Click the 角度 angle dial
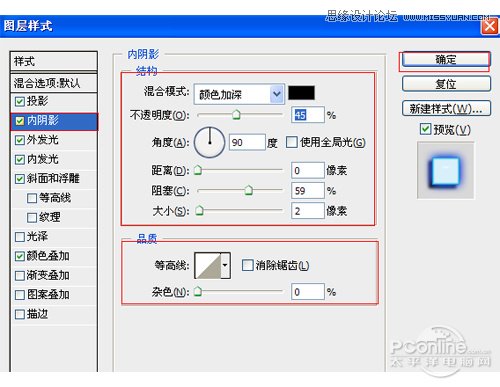The height and width of the screenshot is (387, 500). click(x=210, y=142)
